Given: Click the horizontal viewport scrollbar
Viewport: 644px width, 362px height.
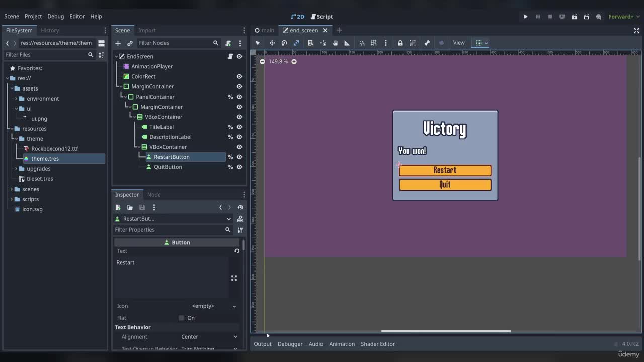Looking at the screenshot, I should coord(446,331).
